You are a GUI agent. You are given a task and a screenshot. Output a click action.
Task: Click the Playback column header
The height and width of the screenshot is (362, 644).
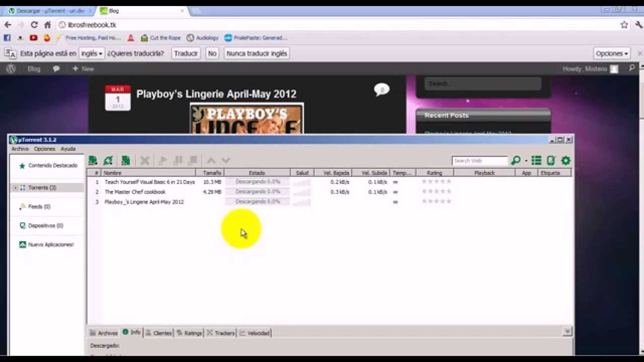click(484, 173)
